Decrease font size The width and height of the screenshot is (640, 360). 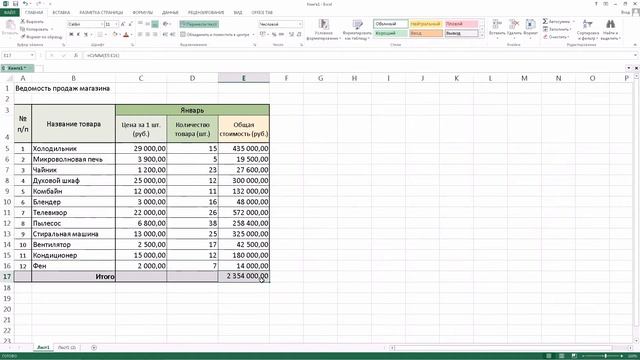point(130,24)
